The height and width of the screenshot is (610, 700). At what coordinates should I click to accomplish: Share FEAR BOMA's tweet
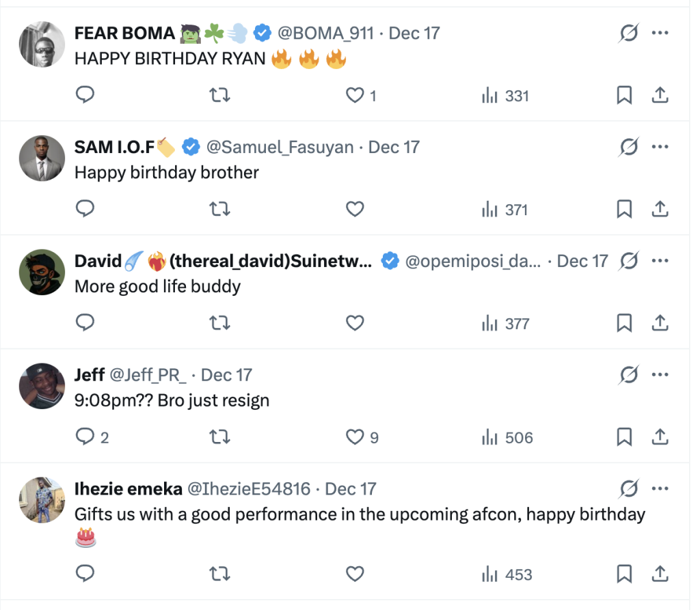pos(660,95)
